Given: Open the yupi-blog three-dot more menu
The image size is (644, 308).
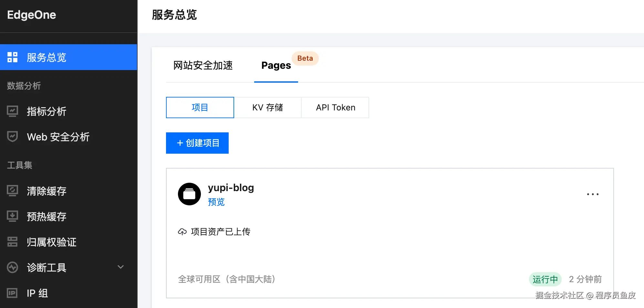Looking at the screenshot, I should (x=593, y=194).
